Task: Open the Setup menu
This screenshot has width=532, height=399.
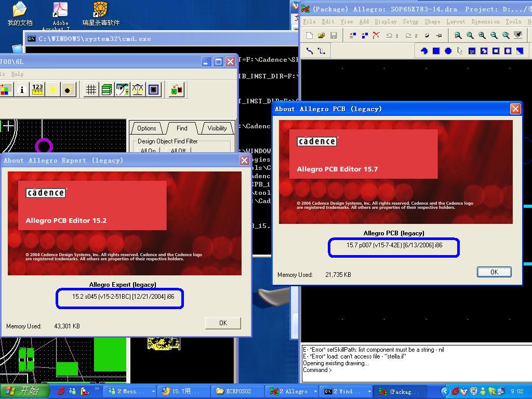Action: pos(410,21)
